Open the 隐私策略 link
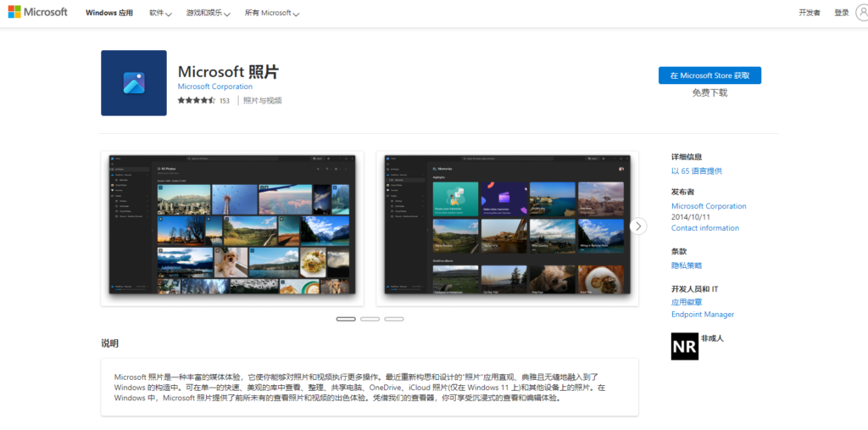The height and width of the screenshot is (430, 868). point(687,265)
